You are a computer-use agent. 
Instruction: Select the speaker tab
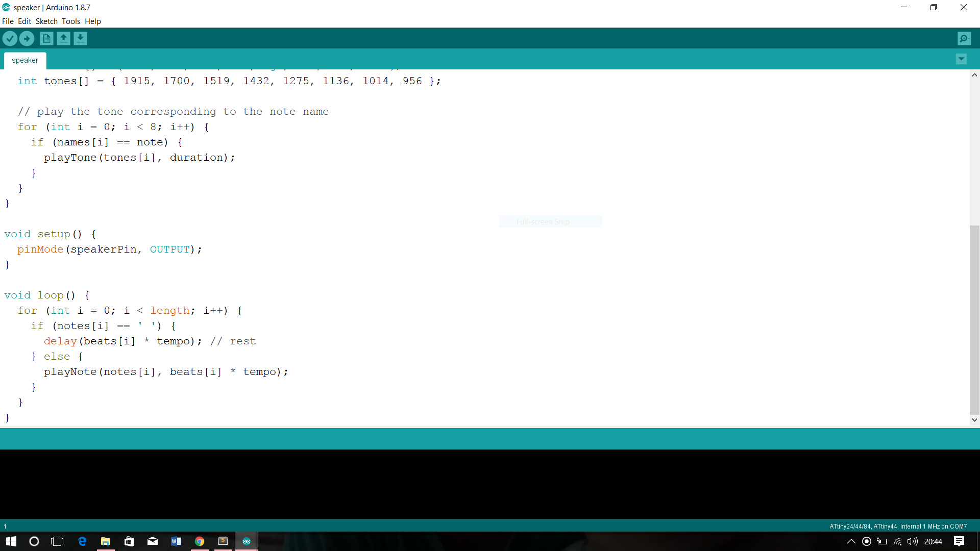click(x=26, y=61)
